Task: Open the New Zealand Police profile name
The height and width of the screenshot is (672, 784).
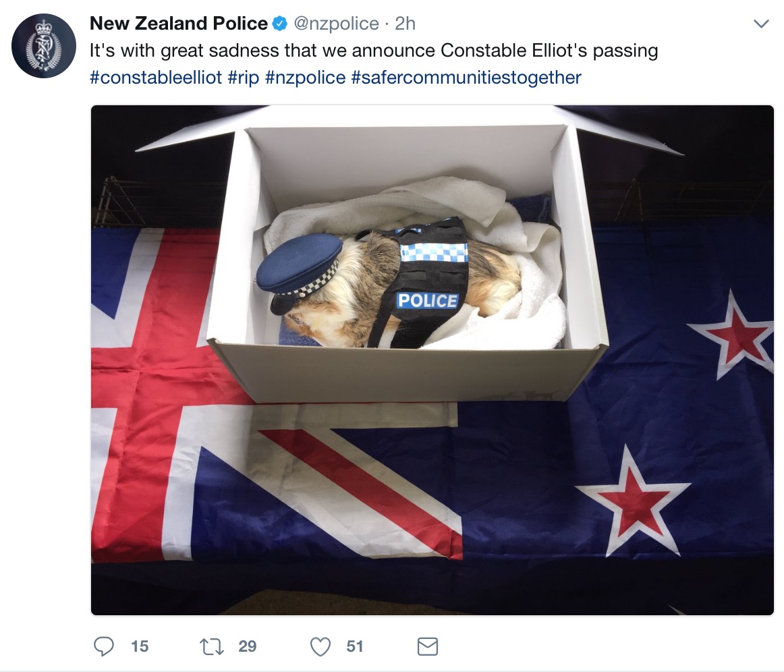Action: pos(179,24)
